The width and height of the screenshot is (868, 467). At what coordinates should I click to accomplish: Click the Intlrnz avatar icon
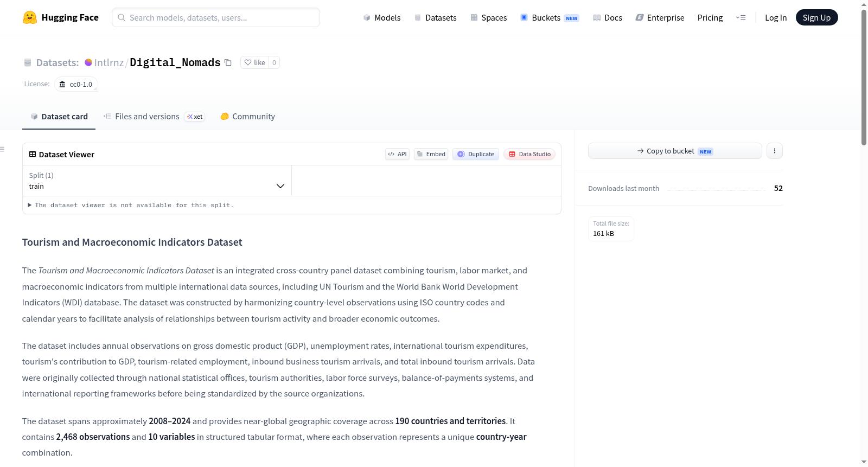click(88, 62)
